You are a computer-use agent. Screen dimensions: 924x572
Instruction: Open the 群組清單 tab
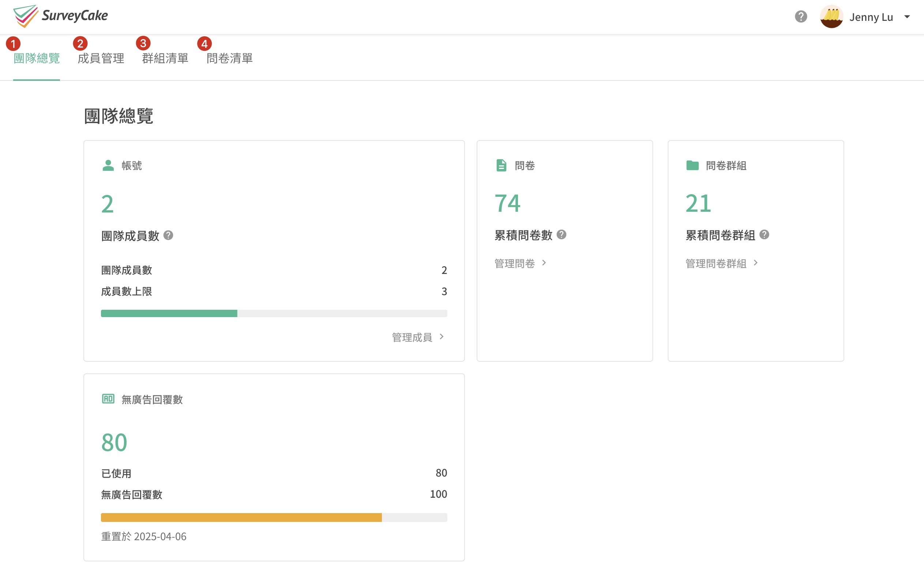point(165,58)
